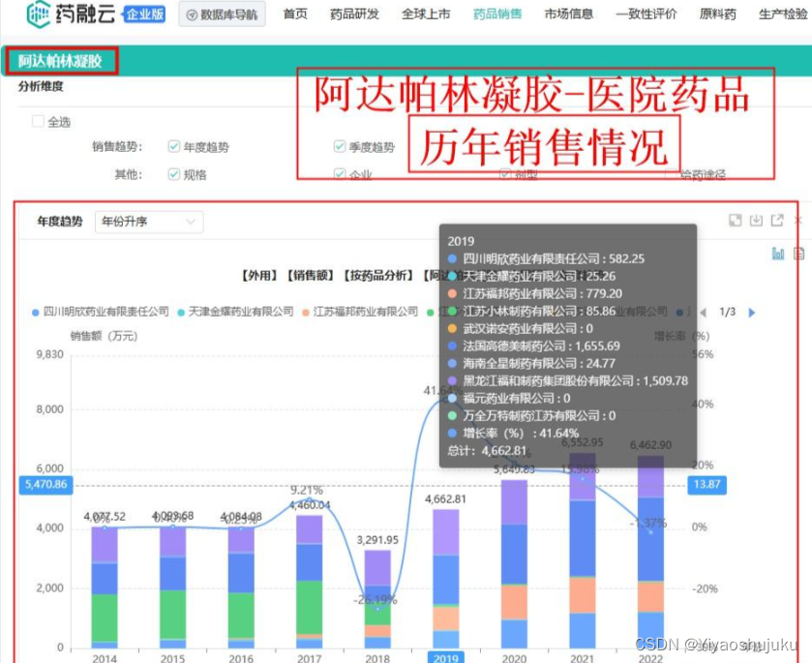This screenshot has height=663, width=812.
Task: Click the 药融云 logo icon
Action: pos(39,14)
